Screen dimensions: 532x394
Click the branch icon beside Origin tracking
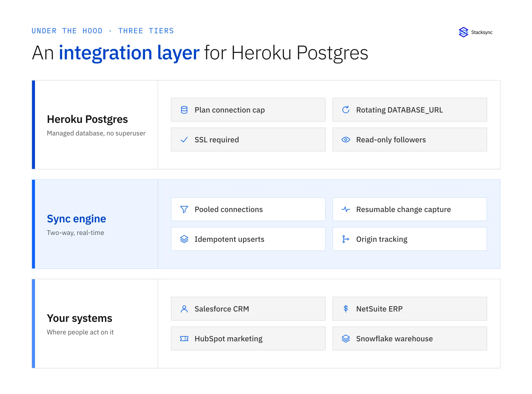point(346,239)
